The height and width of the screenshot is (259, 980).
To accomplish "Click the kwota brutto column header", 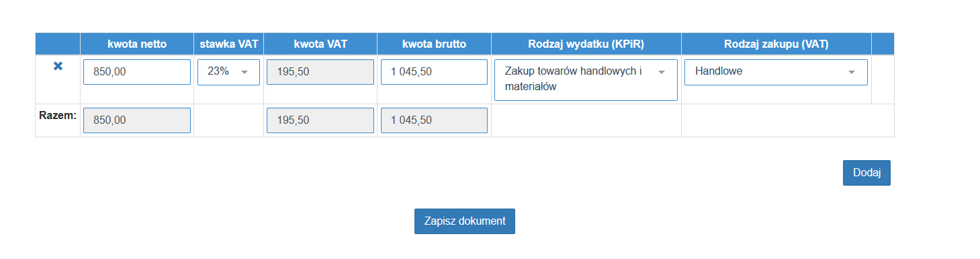I will coord(434,44).
